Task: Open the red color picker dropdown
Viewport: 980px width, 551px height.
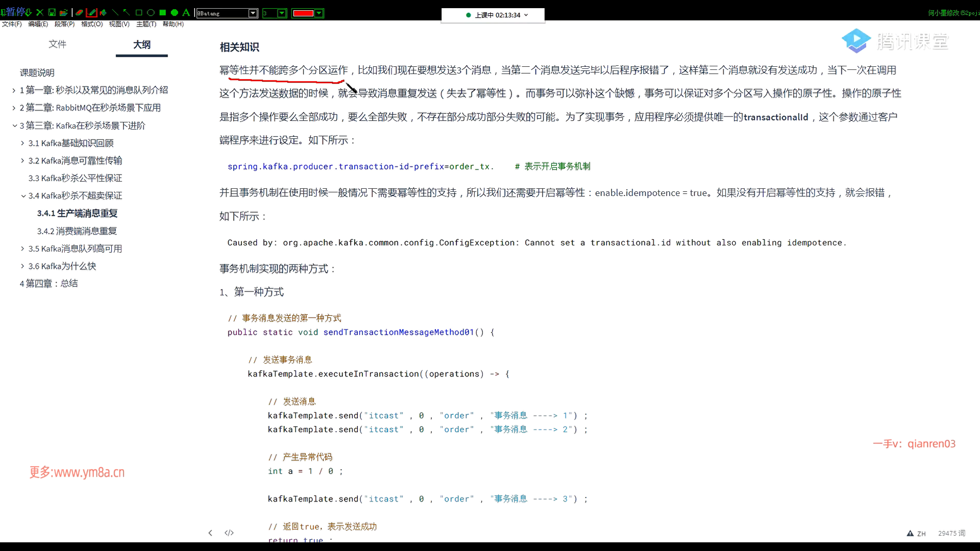Action: pyautogui.click(x=319, y=13)
